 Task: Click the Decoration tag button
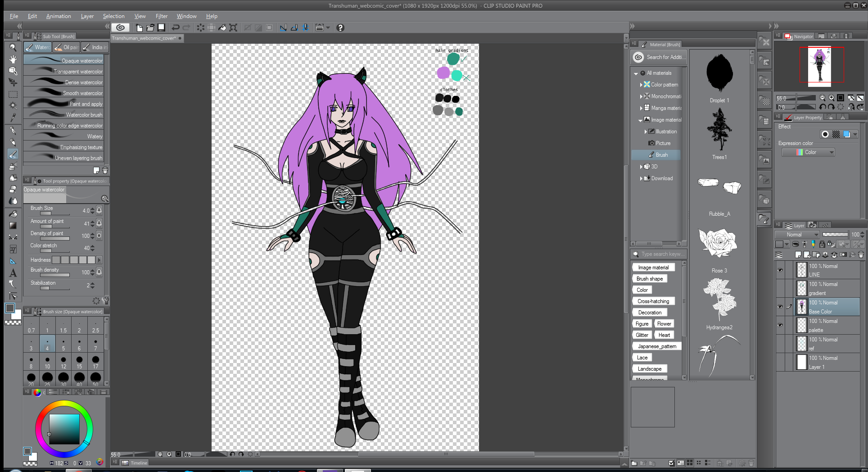(x=650, y=313)
